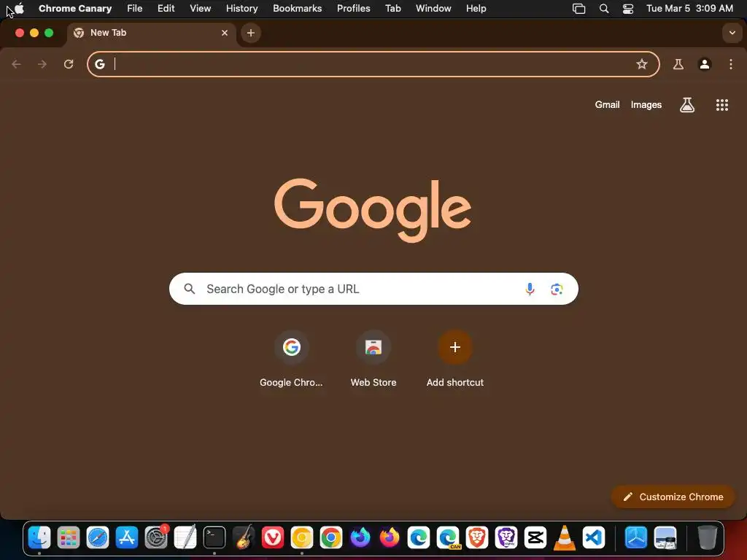
Task: Open the profile avatar button
Action: pos(705,64)
